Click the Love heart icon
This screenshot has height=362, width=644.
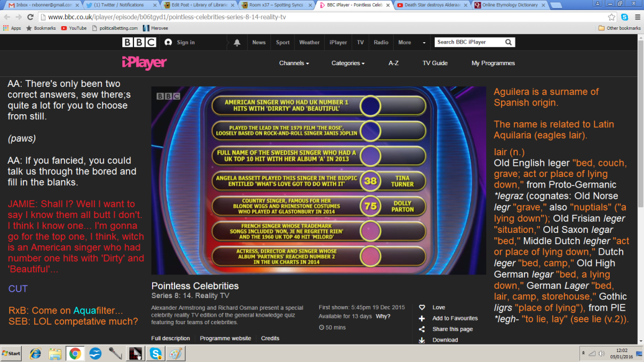422,307
